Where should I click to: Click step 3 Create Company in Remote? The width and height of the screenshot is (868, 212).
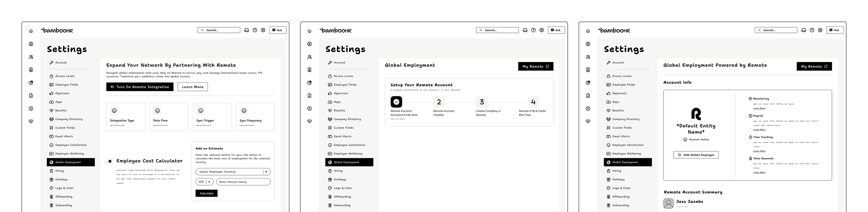pyautogui.click(x=482, y=102)
